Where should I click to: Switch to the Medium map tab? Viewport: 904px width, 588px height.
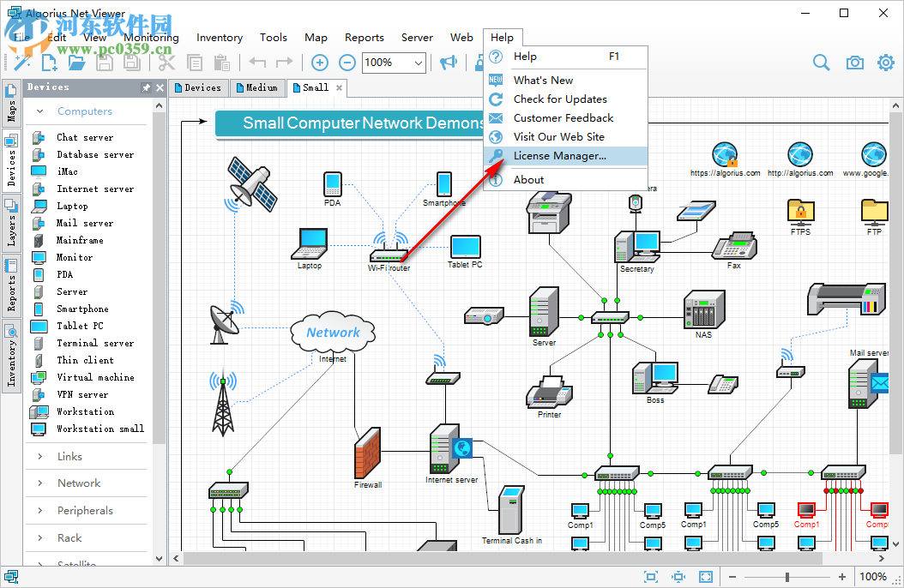(x=257, y=87)
